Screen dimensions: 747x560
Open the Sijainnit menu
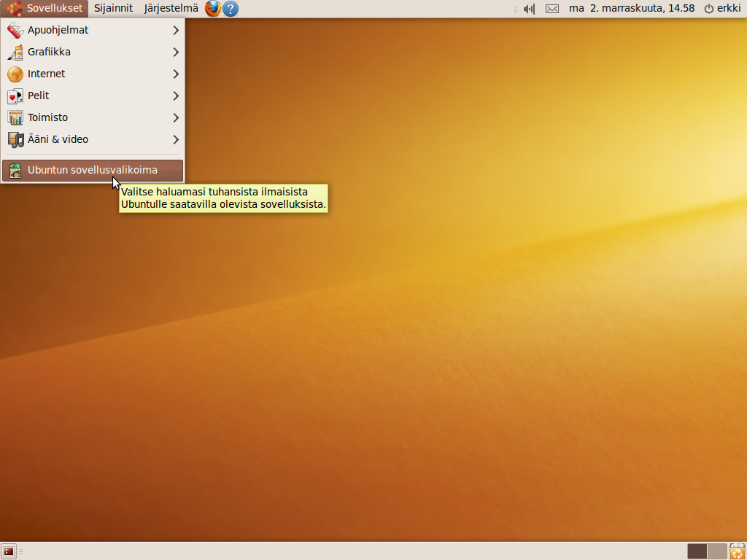pos(113,9)
